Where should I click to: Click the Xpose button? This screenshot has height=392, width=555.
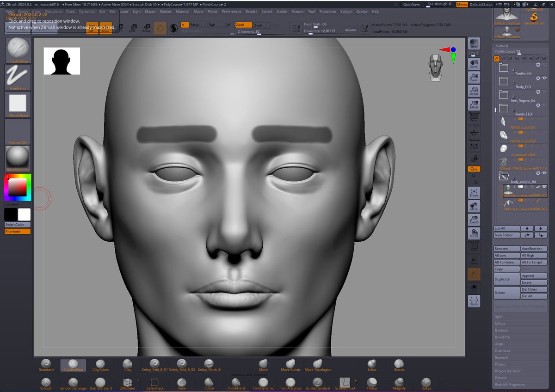pyautogui.click(x=474, y=301)
